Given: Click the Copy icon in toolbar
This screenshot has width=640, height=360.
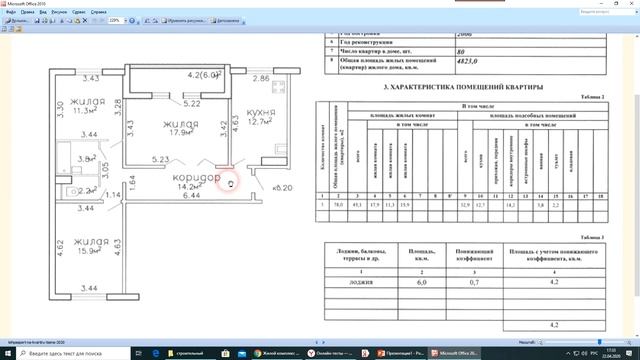Looking at the screenshot, I should click(x=69, y=20).
